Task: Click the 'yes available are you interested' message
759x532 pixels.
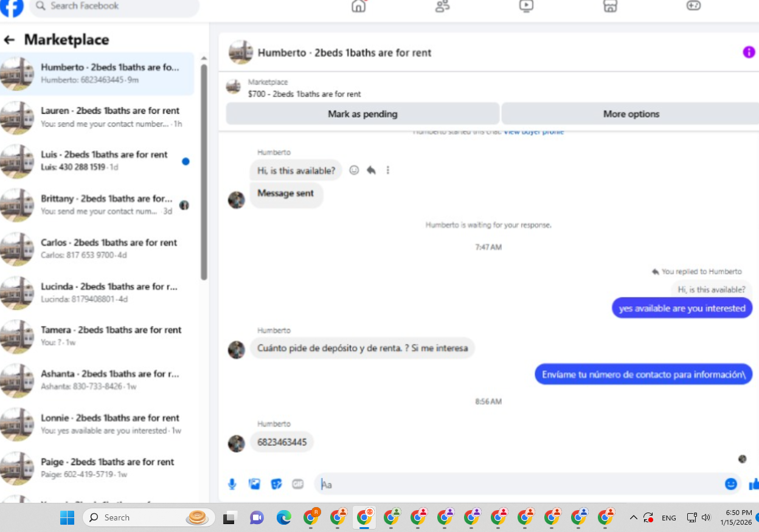Action: (x=682, y=308)
